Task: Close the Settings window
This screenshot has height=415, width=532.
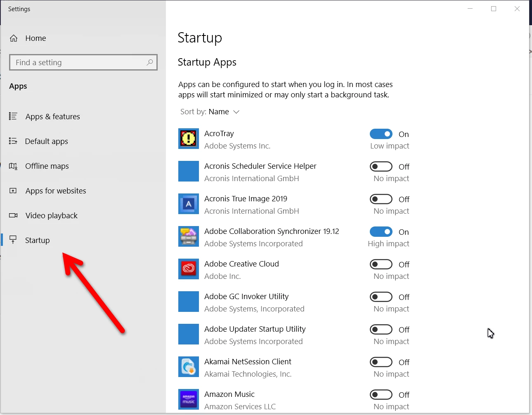Action: [x=517, y=9]
